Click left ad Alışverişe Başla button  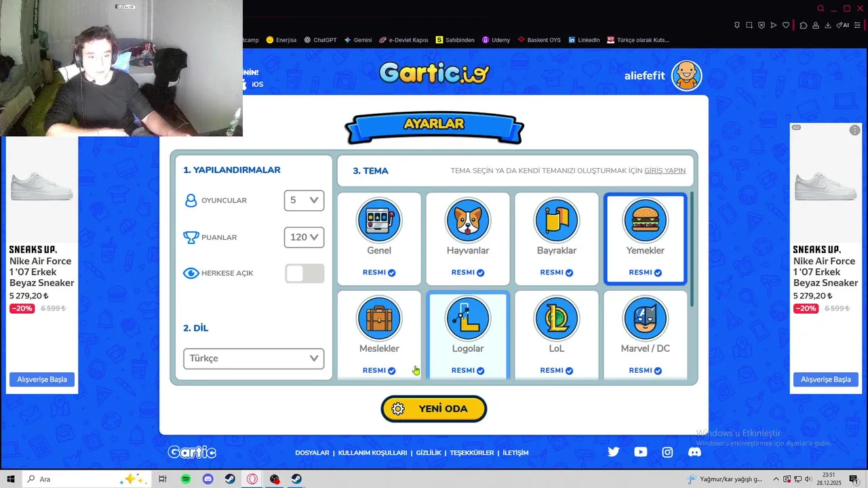42,380
